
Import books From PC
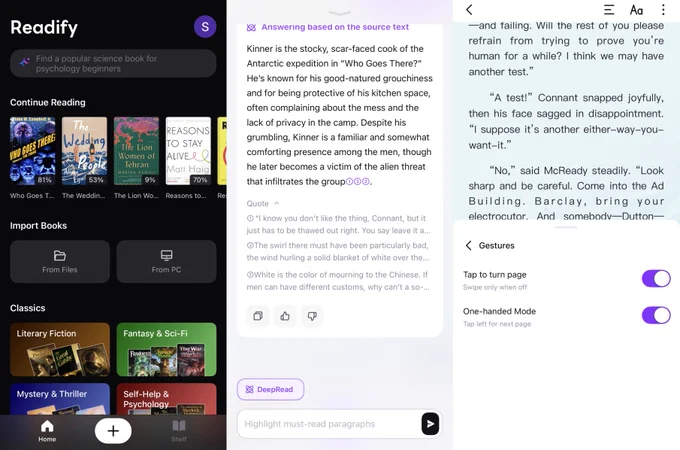[x=166, y=261]
